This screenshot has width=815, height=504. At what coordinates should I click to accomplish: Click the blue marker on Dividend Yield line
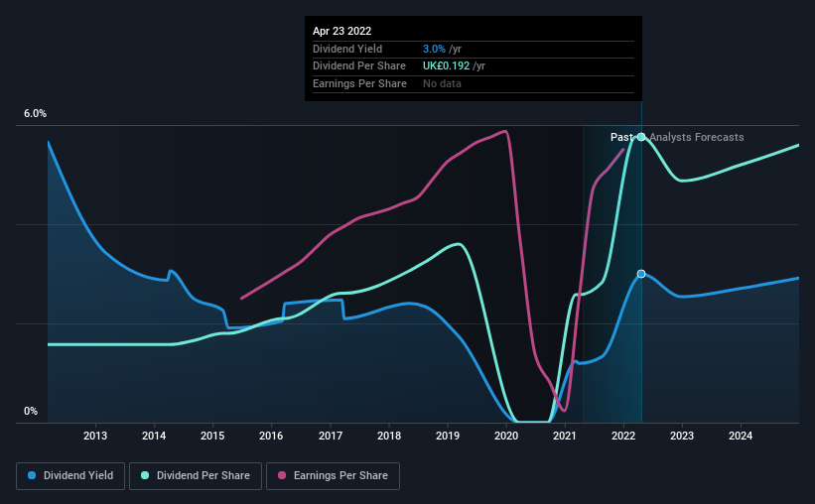[641, 274]
